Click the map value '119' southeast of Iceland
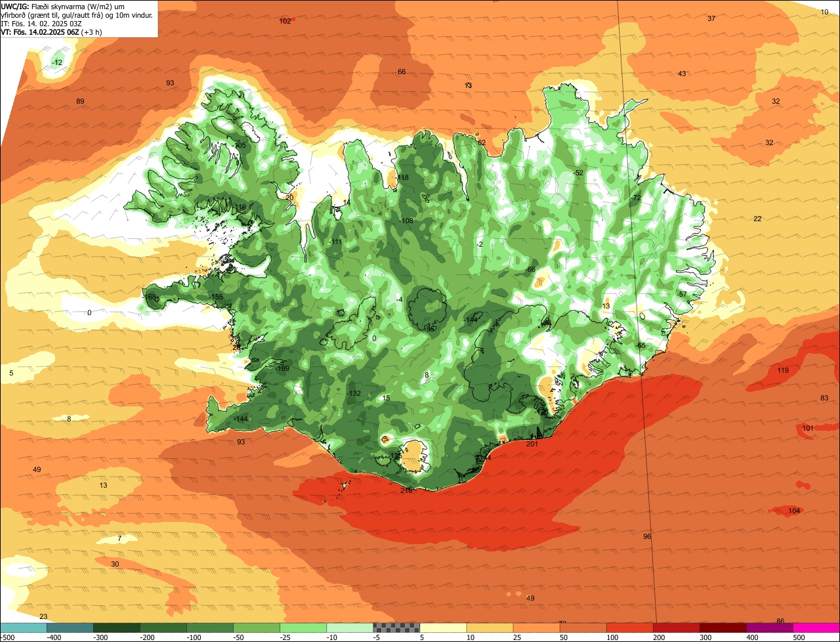 pyautogui.click(x=783, y=371)
